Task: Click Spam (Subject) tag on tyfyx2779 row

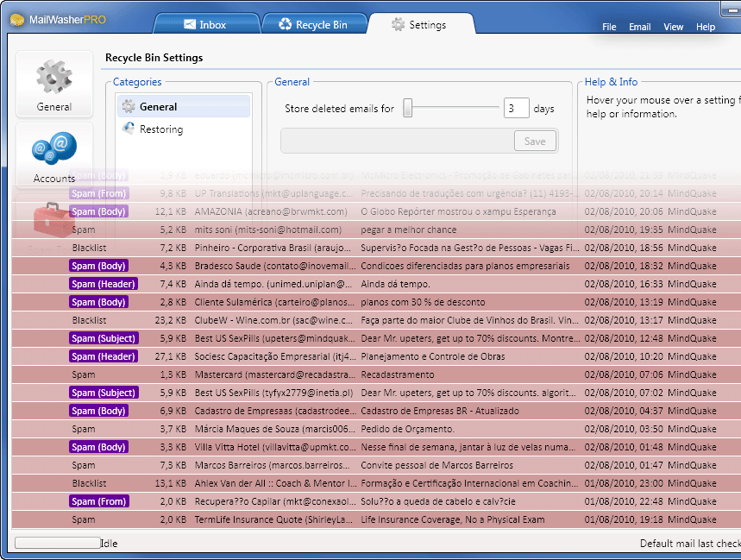Action: 104,393
